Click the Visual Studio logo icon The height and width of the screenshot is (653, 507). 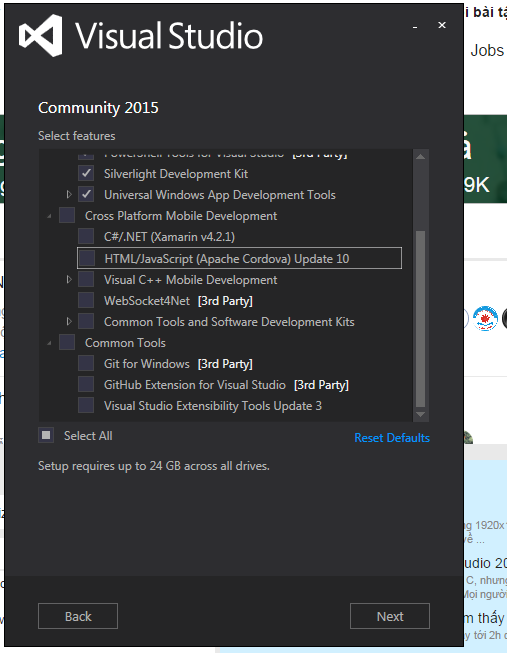pyautogui.click(x=40, y=36)
